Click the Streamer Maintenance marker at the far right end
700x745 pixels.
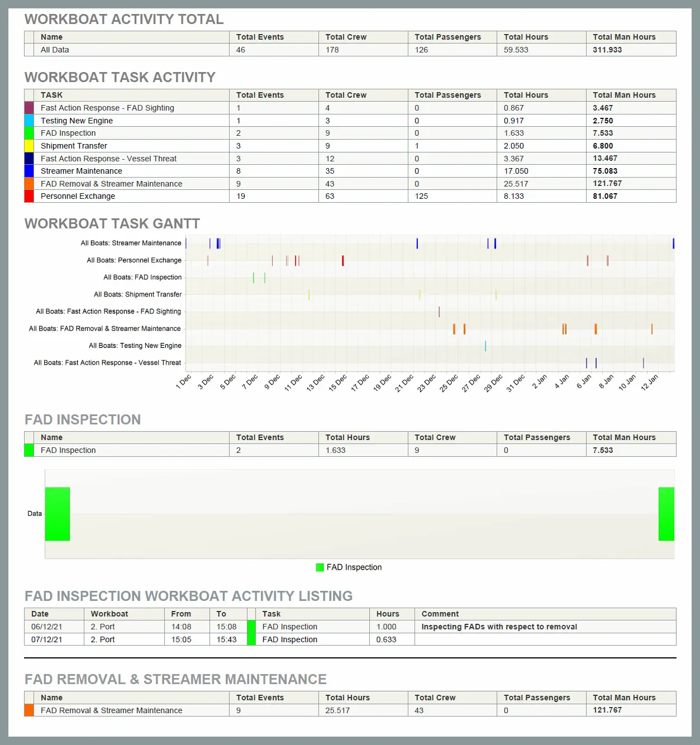tap(673, 243)
